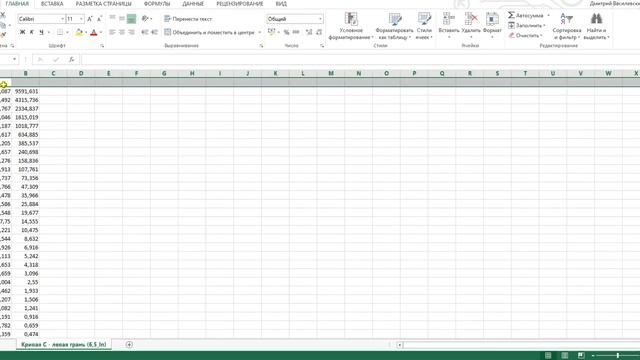Toggle center horizontal alignment
The height and width of the screenshot is (360, 640).
[x=122, y=32]
